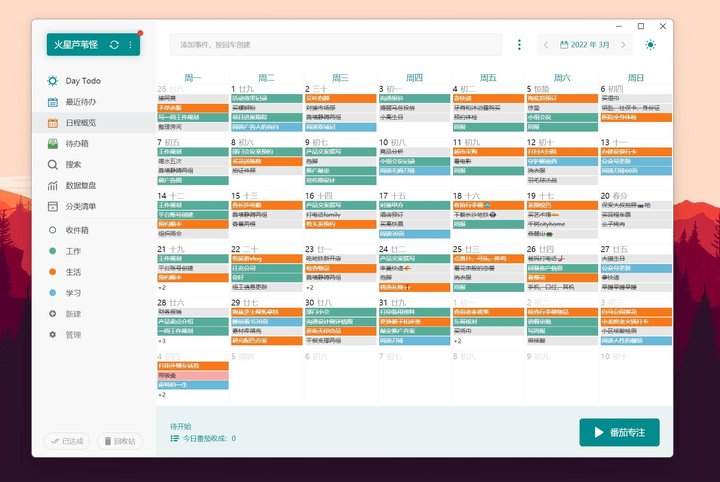This screenshot has width=720, height=482.
Task: Select the date 5 惊蛰
Action: [x=538, y=89]
